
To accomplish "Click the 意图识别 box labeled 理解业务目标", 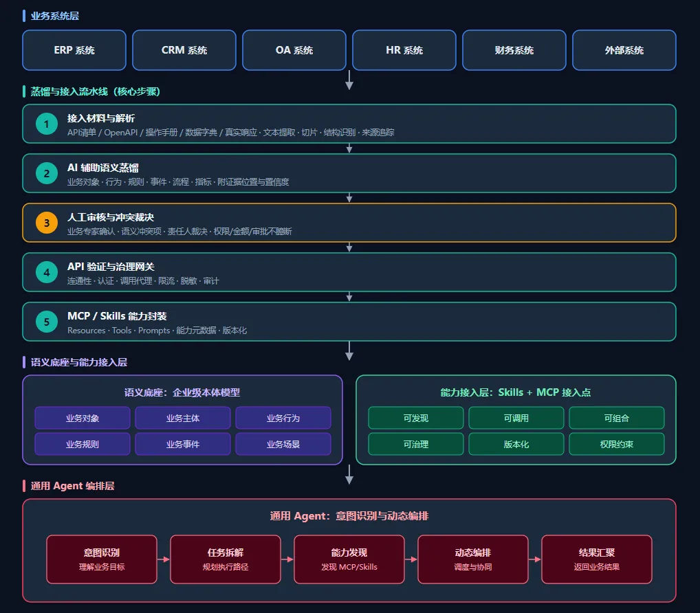I will tap(102, 559).
